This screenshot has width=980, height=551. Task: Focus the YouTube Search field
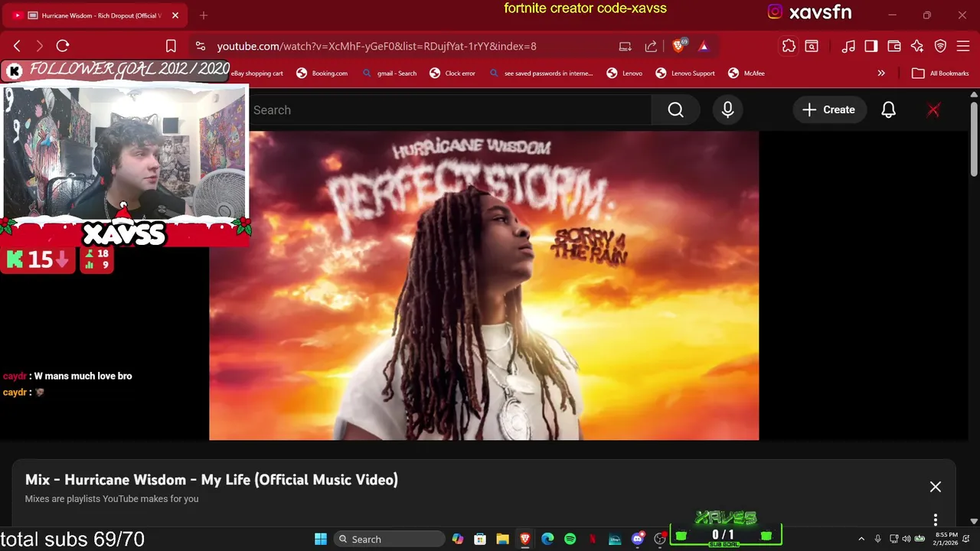pos(450,110)
